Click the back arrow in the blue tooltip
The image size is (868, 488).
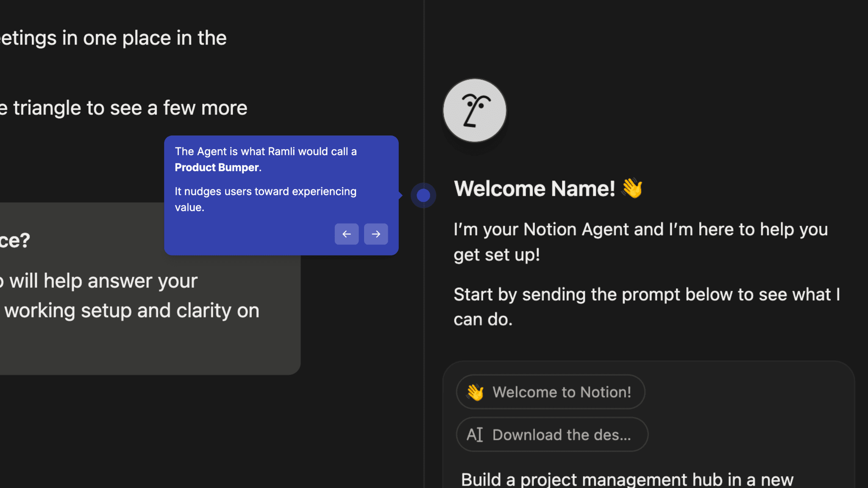click(347, 234)
